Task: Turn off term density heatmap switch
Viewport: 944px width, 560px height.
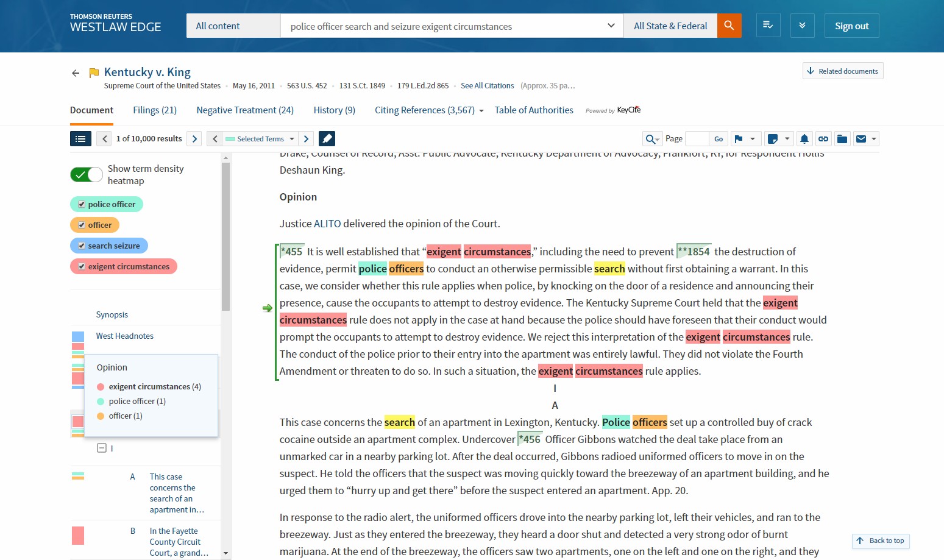Action: 87,175
